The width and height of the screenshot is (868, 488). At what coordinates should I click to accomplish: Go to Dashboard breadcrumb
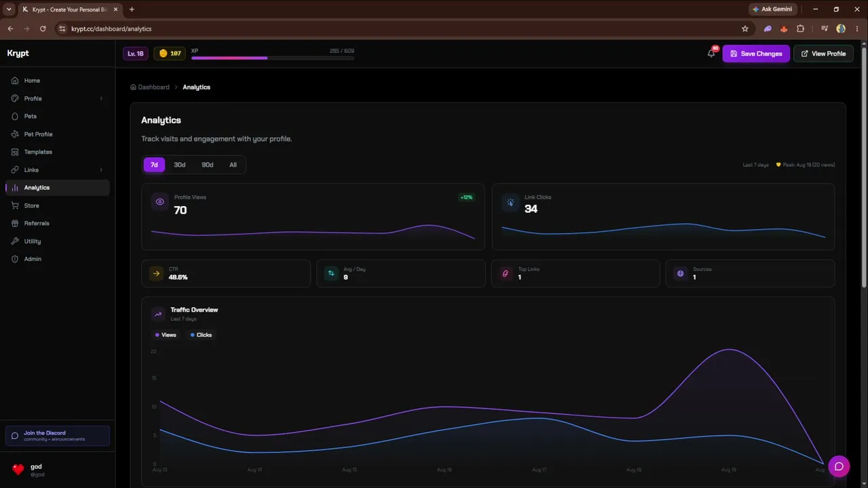(x=150, y=87)
